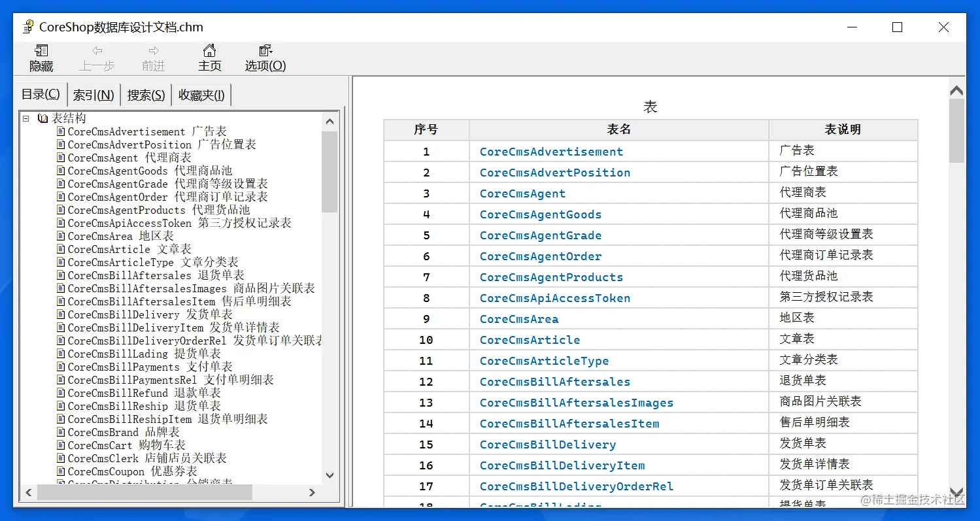Select tree item CoreCmsAgentProducts 代理货品池
Screen dimensions: 980x521
159,210
